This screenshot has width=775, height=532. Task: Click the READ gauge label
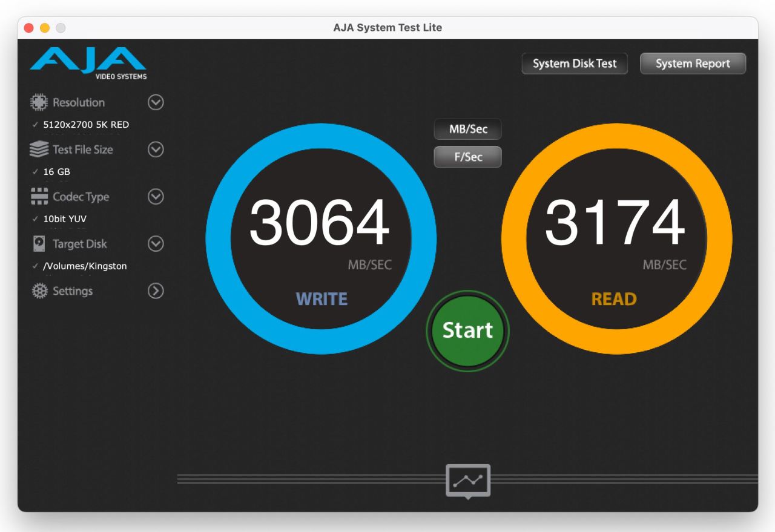click(x=614, y=299)
